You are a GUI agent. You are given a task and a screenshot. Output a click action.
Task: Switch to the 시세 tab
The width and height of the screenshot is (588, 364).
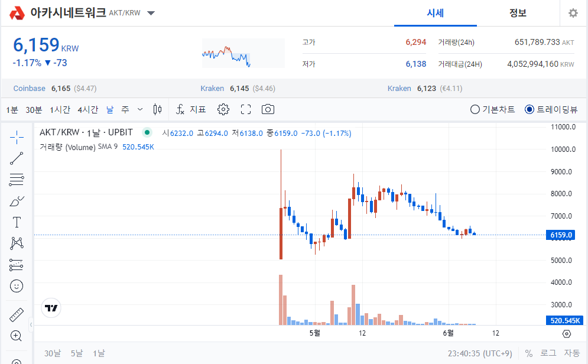coord(436,13)
